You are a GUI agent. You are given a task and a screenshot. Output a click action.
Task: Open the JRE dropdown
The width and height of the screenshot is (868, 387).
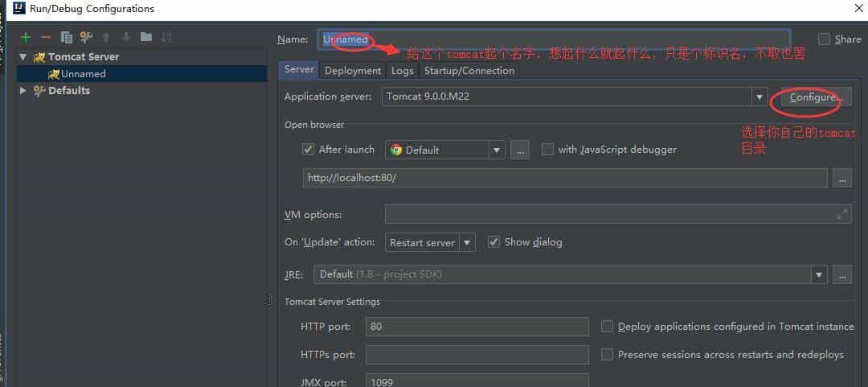click(x=819, y=274)
